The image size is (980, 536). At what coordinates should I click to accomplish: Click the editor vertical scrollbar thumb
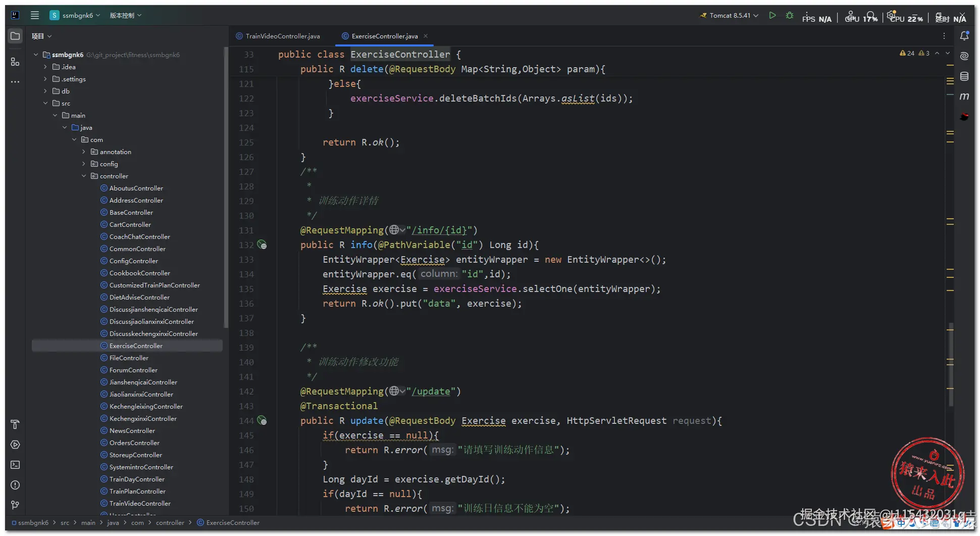[x=951, y=364]
